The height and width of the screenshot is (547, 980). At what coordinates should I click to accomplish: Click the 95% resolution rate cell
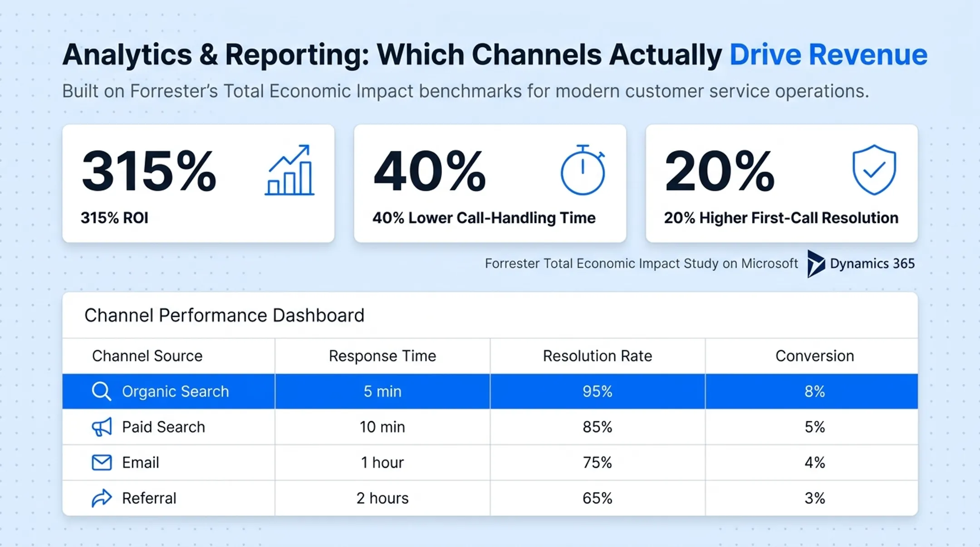(x=598, y=391)
